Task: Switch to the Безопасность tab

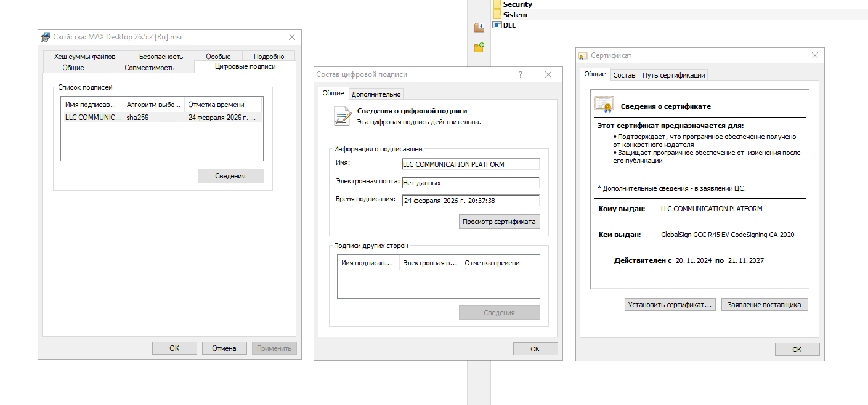Action: click(x=160, y=57)
